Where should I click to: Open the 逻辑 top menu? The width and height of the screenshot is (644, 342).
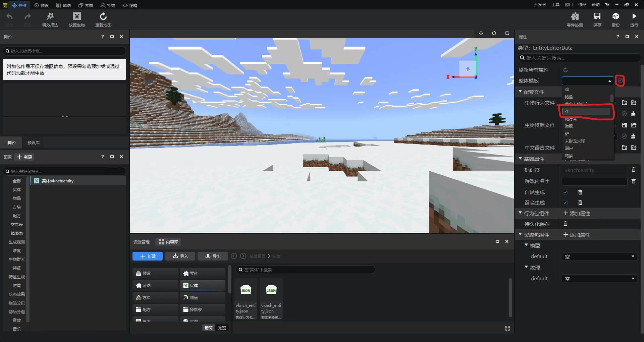coord(130,5)
